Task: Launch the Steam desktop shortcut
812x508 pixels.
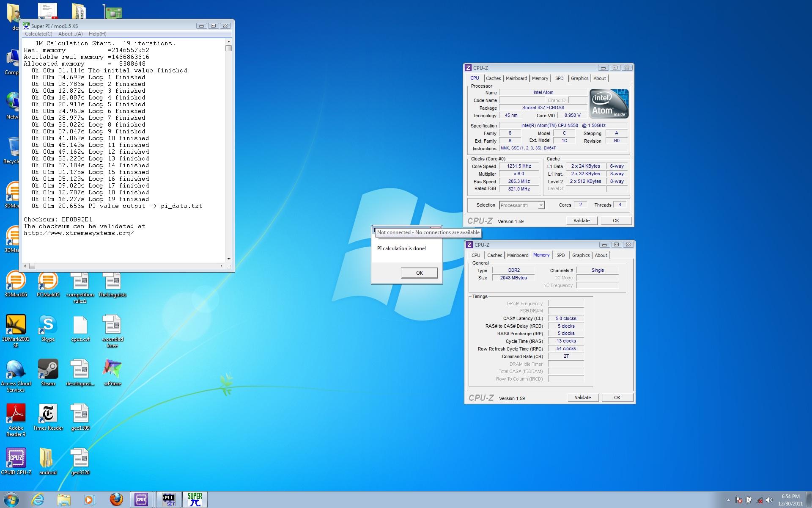Action: coord(48,373)
